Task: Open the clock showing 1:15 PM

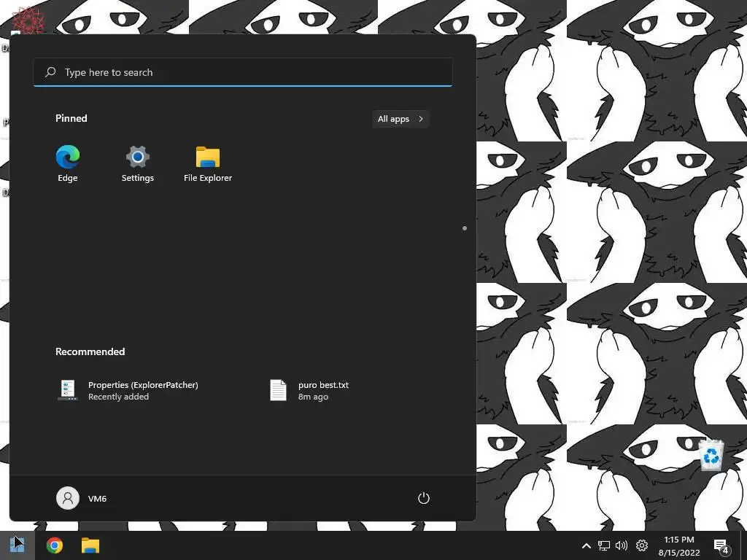Action: (679, 545)
